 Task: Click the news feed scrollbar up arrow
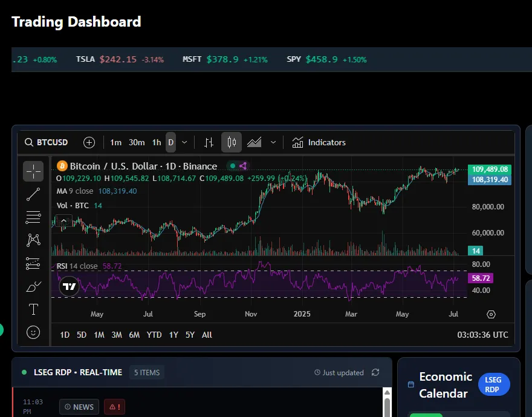pos(387,393)
